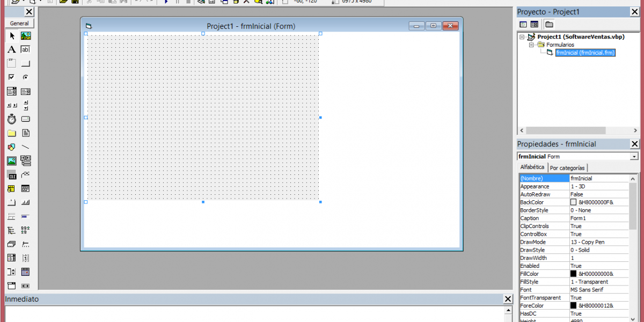This screenshot has width=644, height=322.
Task: Choose the Line control tool
Action: click(x=25, y=147)
